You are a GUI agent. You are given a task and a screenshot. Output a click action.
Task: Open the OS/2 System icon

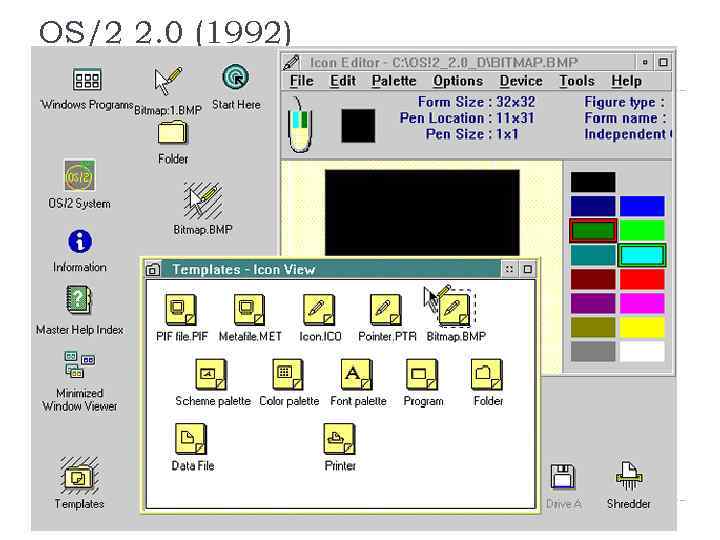[x=80, y=175]
